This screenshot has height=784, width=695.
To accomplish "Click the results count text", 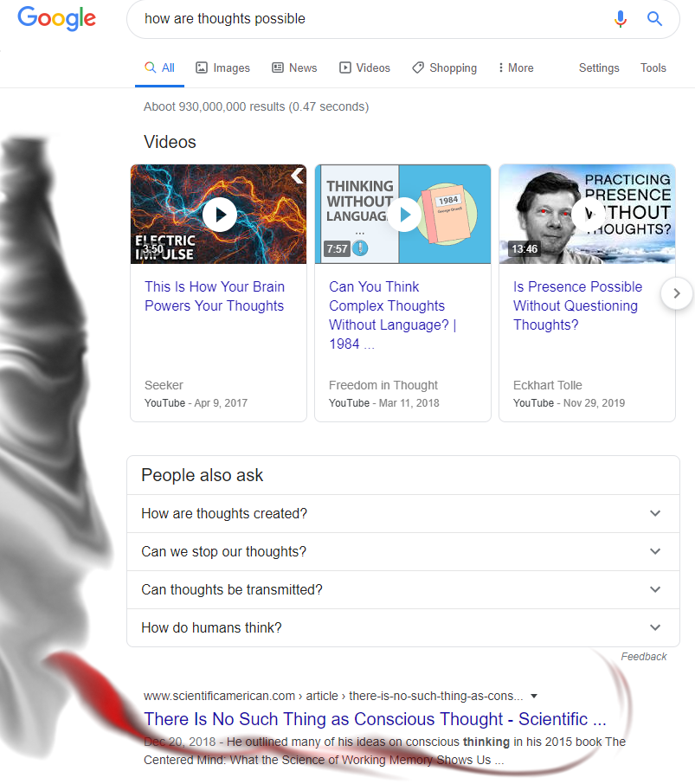I will pyautogui.click(x=256, y=106).
